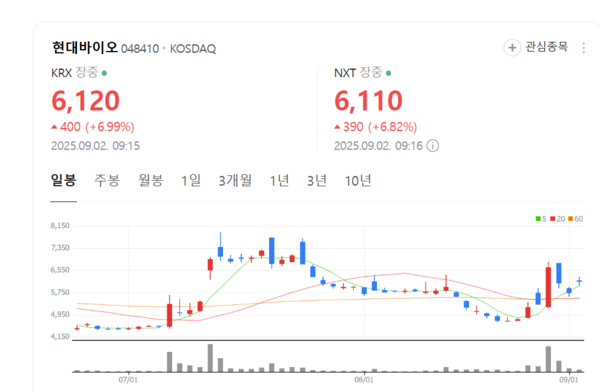
Task: Click the 08/01 date axis label
Action: coord(364,380)
